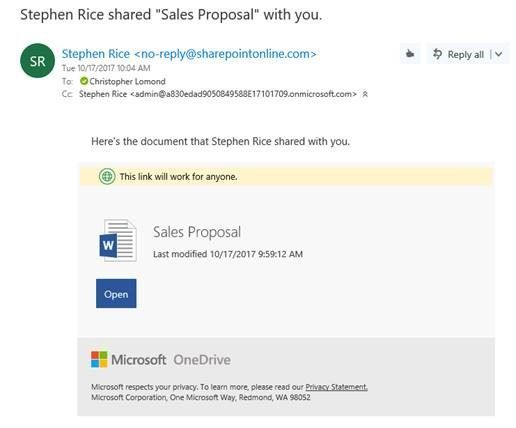Click the Cc recipient Stephen Rice admin address
Screen dimensions: 516x428
[218, 94]
